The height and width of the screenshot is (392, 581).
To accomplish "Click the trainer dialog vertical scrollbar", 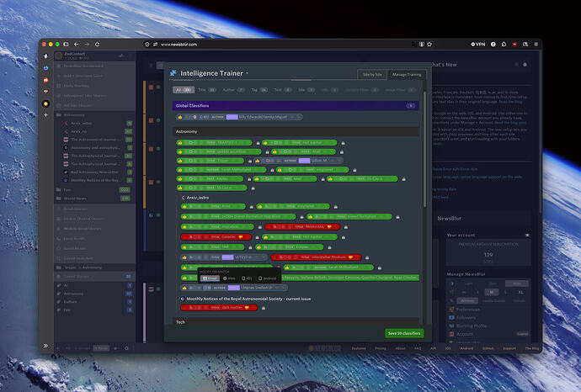I will [x=424, y=148].
